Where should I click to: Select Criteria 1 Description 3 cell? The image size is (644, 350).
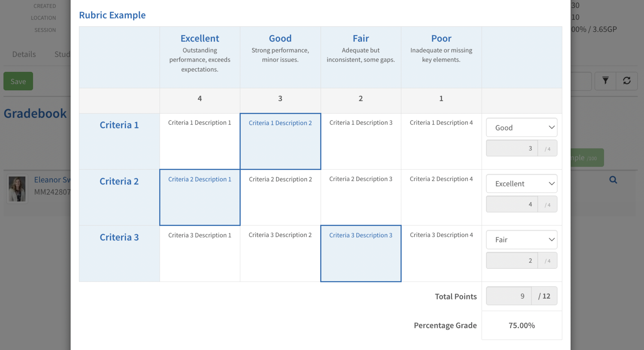361,141
